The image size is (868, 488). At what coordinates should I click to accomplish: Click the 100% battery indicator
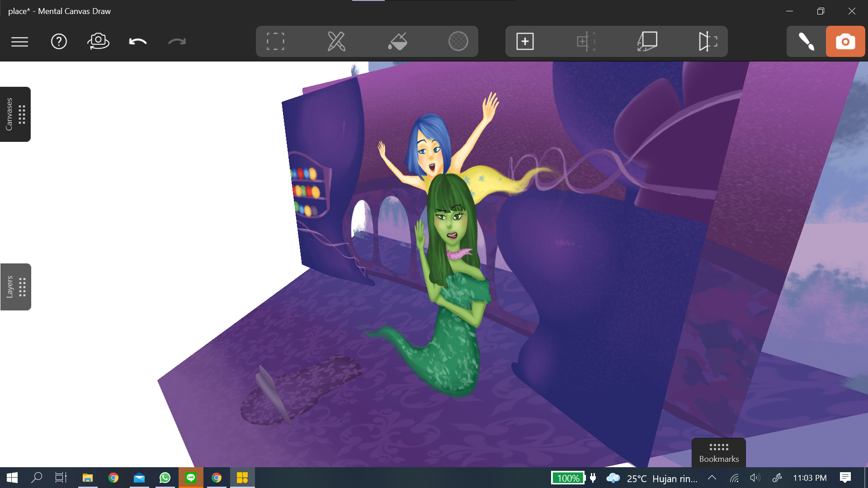pos(568,478)
